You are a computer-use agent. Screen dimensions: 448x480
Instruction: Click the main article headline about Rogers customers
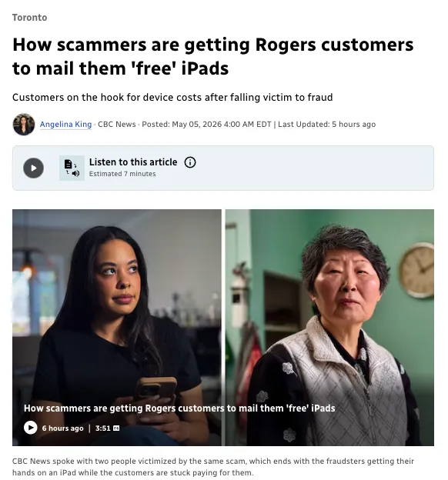(x=213, y=56)
